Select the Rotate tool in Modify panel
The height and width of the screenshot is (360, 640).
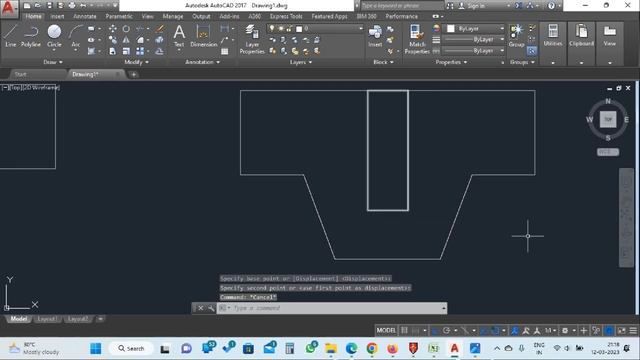(x=126, y=29)
